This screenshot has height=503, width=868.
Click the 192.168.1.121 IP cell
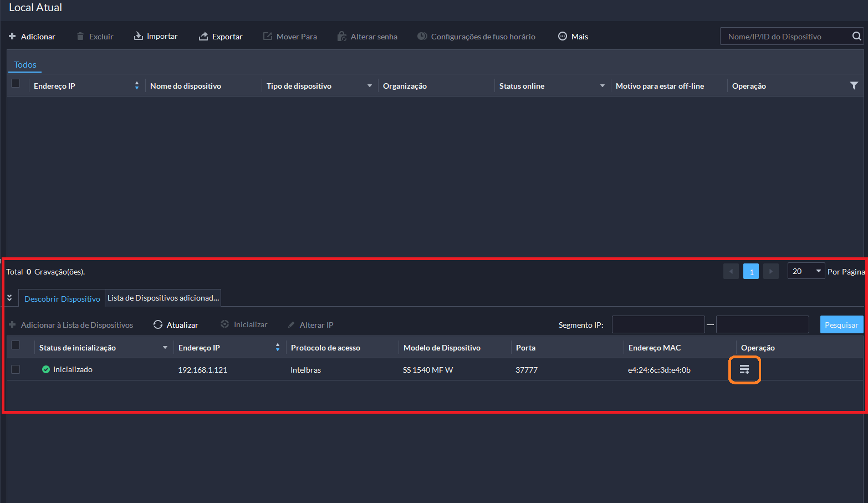pos(202,370)
